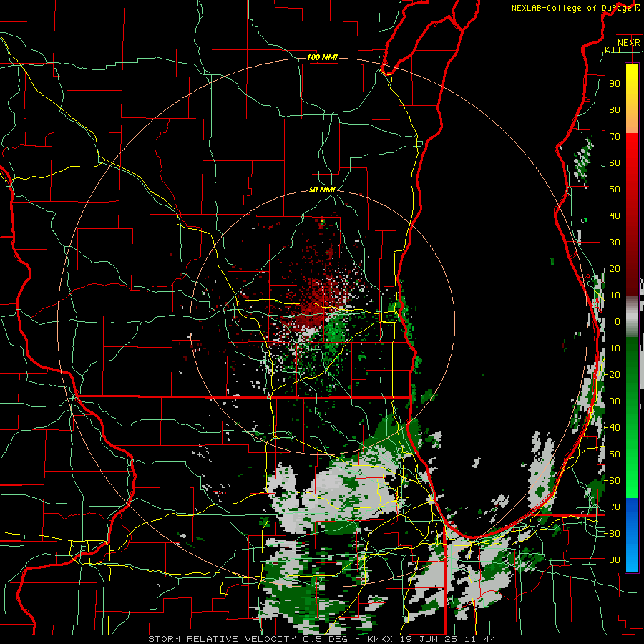
Task: Click the 100 NMI range ring label
Action: pos(322,57)
